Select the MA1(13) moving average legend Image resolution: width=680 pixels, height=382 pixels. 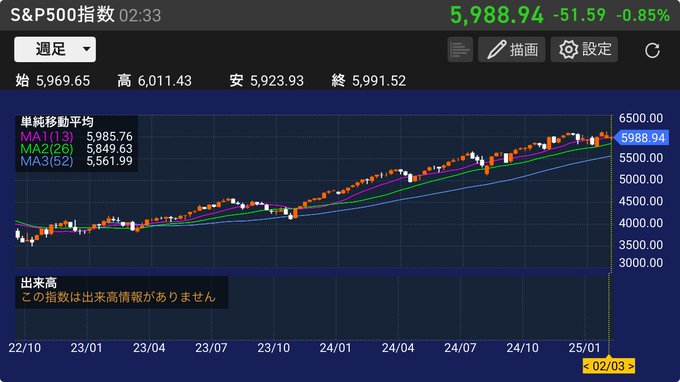pyautogui.click(x=47, y=137)
